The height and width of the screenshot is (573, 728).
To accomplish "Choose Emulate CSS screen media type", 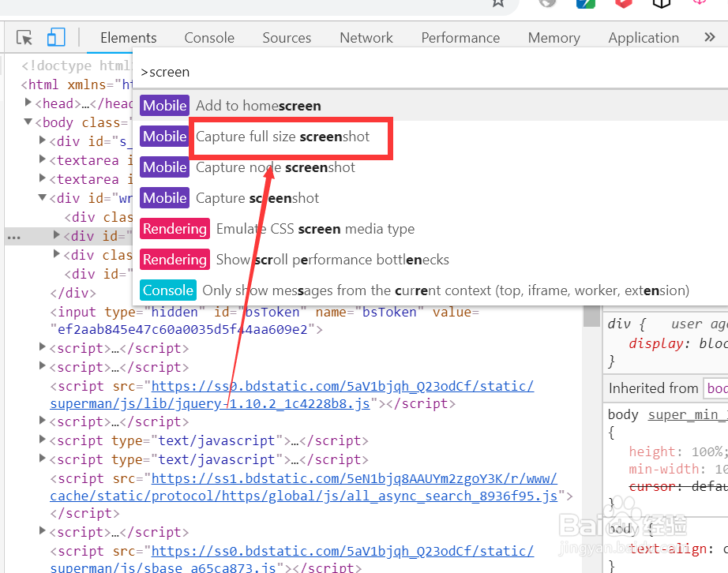I will (x=432, y=229).
